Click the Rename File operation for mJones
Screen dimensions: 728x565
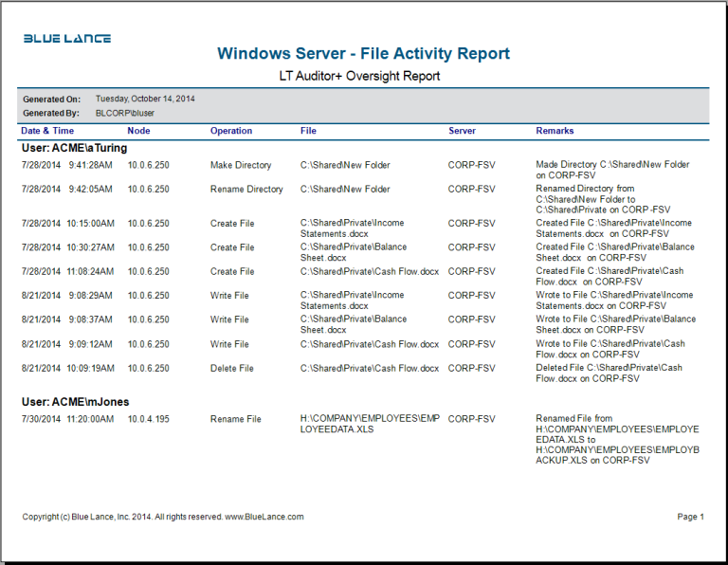(236, 419)
